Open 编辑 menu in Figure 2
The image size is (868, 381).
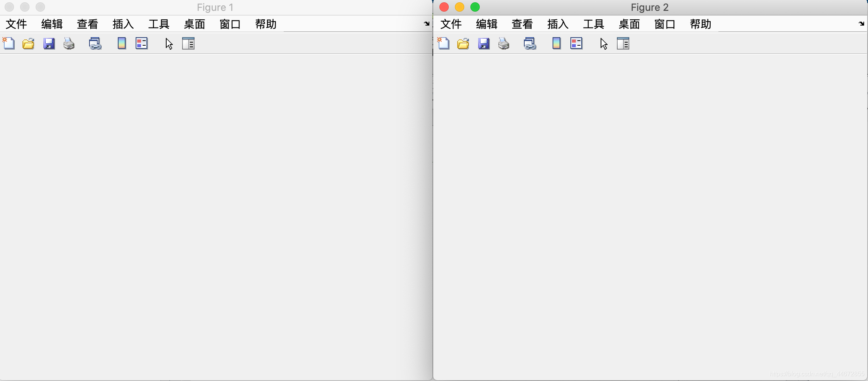tap(487, 24)
